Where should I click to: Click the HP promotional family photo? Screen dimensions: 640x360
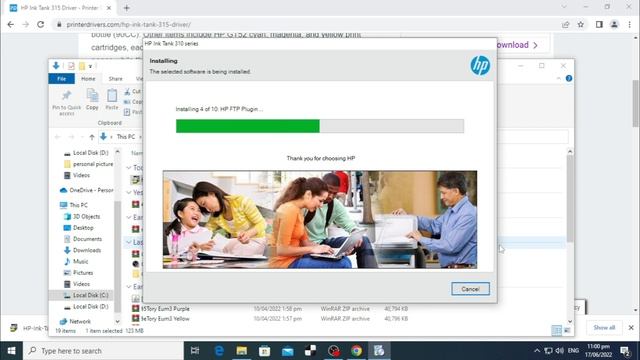tap(320, 220)
